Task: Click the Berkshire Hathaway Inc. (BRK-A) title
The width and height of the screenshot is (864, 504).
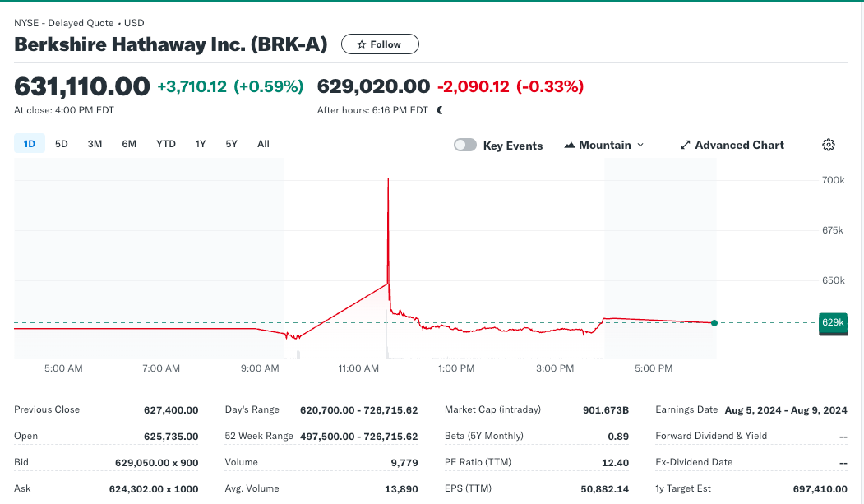Action: pos(171,44)
